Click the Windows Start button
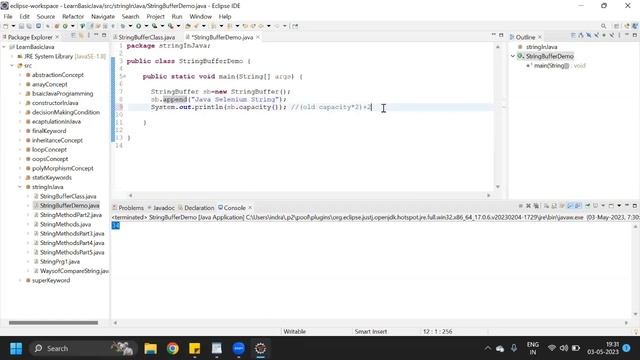 (x=16, y=348)
